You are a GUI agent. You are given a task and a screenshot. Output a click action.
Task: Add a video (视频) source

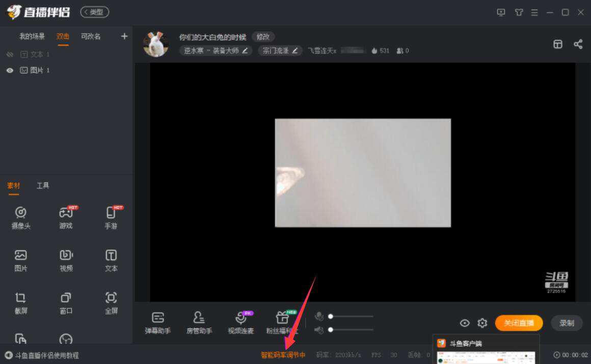[x=66, y=260]
